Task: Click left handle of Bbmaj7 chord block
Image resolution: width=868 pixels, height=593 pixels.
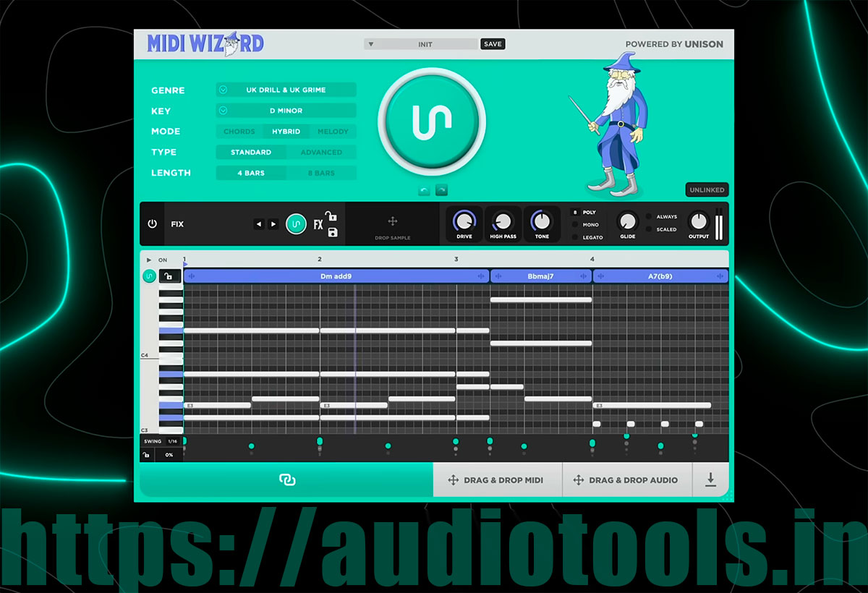Action: (x=498, y=276)
